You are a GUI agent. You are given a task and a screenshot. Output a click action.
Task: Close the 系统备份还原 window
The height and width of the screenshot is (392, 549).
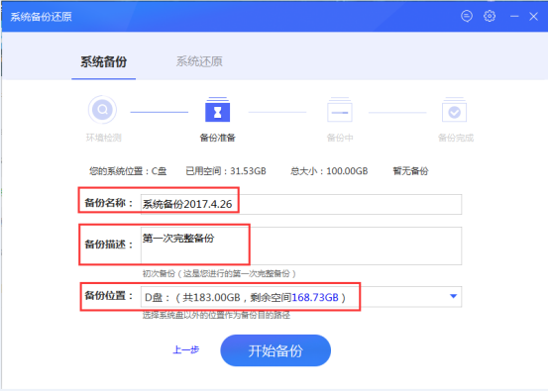533,16
